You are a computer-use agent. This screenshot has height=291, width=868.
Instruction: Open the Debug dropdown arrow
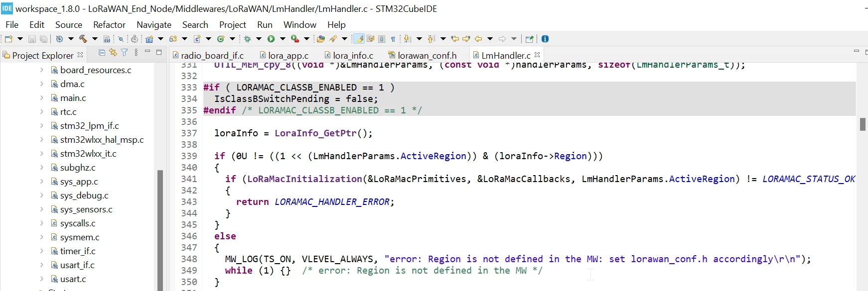click(259, 39)
